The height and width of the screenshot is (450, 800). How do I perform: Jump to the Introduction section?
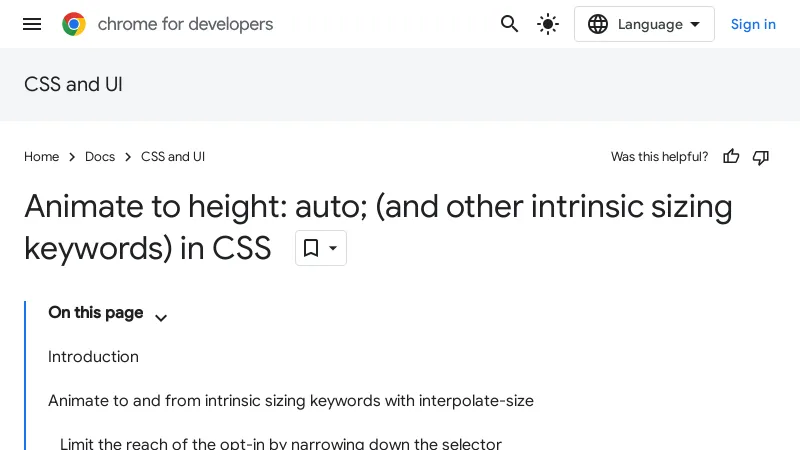click(x=93, y=357)
